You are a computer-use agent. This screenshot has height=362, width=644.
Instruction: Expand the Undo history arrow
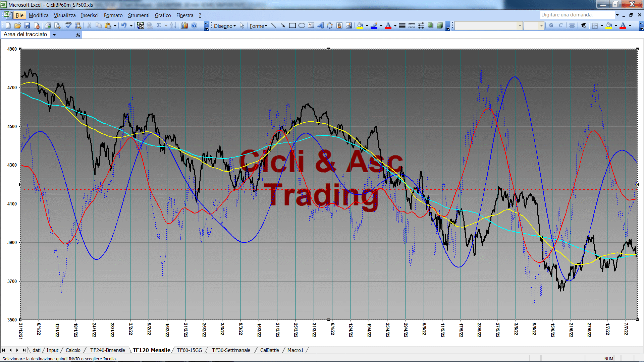coord(131,25)
